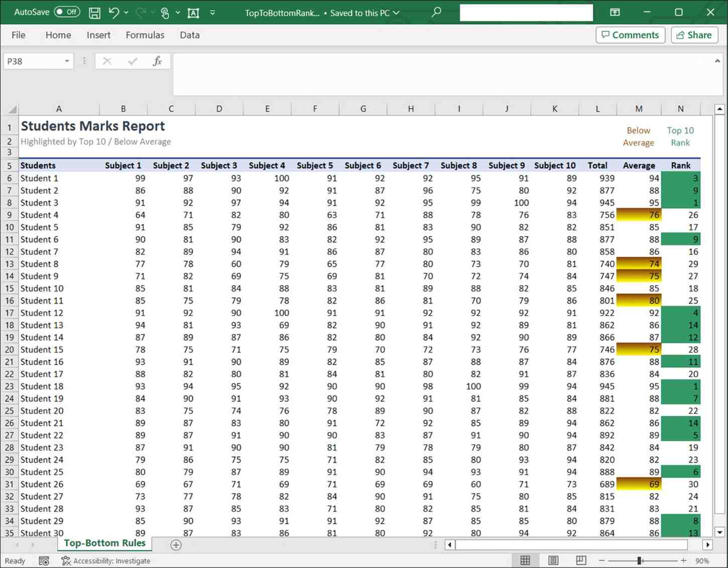
Task: Click the 90% zoom level
Action: [702, 560]
